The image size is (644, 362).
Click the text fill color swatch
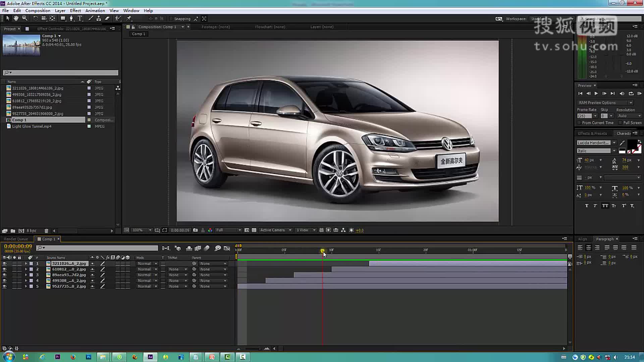[x=632, y=144]
